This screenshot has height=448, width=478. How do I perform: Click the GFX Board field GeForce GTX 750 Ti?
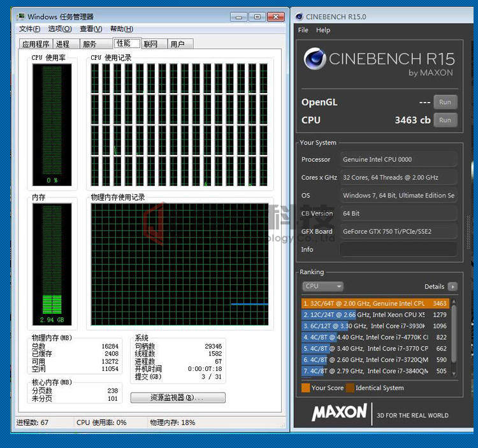[x=399, y=231]
